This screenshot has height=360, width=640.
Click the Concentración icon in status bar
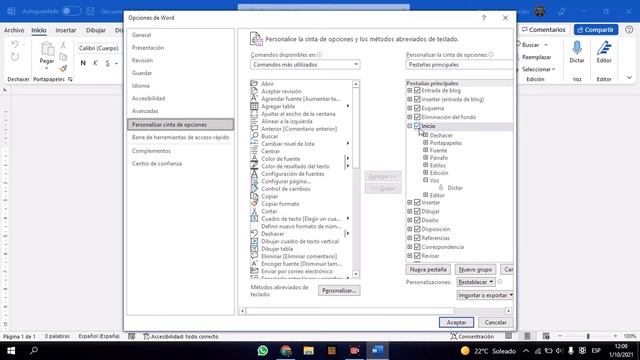pos(453,336)
